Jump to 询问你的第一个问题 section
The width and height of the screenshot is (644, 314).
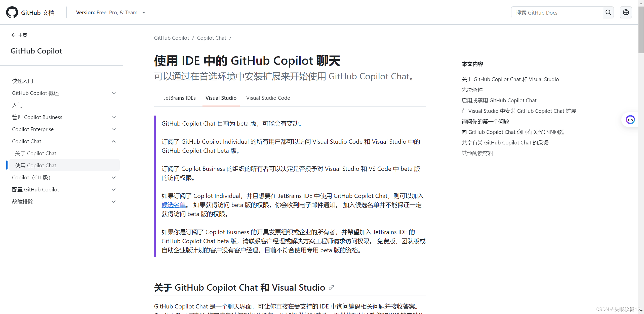[485, 122]
